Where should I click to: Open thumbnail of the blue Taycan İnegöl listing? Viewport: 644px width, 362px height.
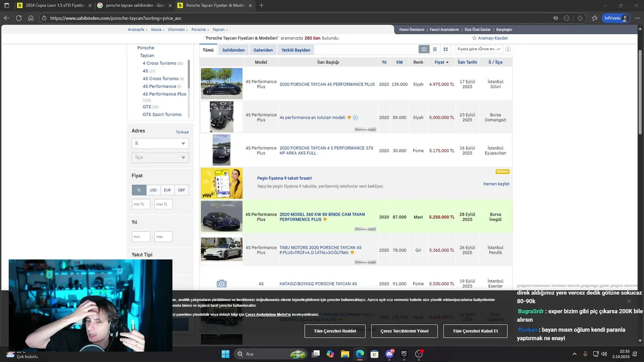[221, 217]
